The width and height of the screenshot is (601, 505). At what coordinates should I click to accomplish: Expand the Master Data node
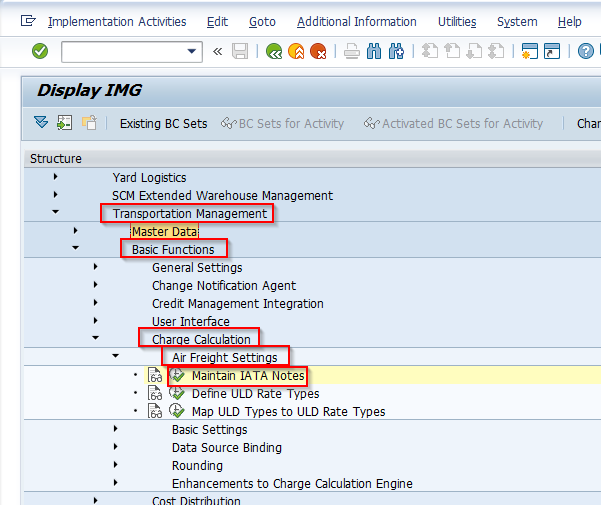point(76,231)
